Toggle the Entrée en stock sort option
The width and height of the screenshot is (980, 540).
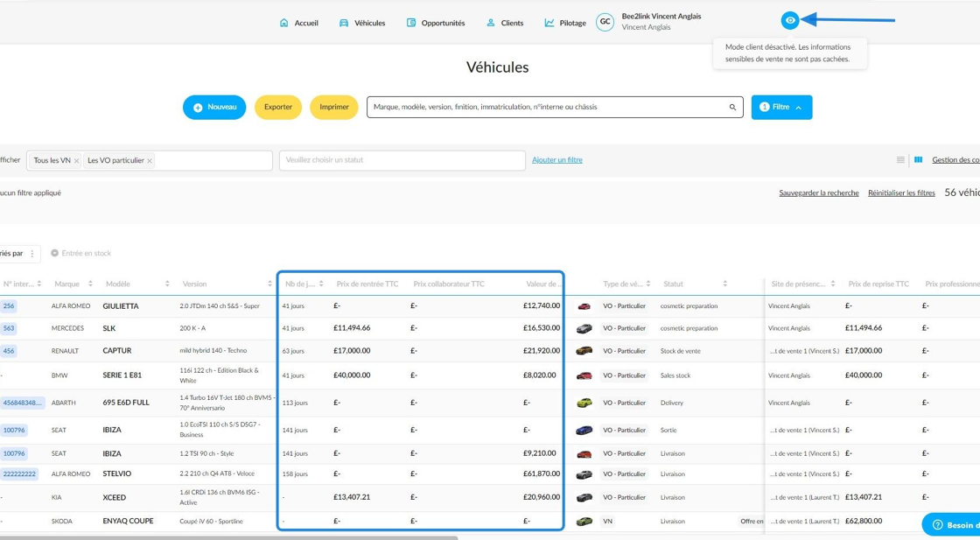click(x=81, y=253)
